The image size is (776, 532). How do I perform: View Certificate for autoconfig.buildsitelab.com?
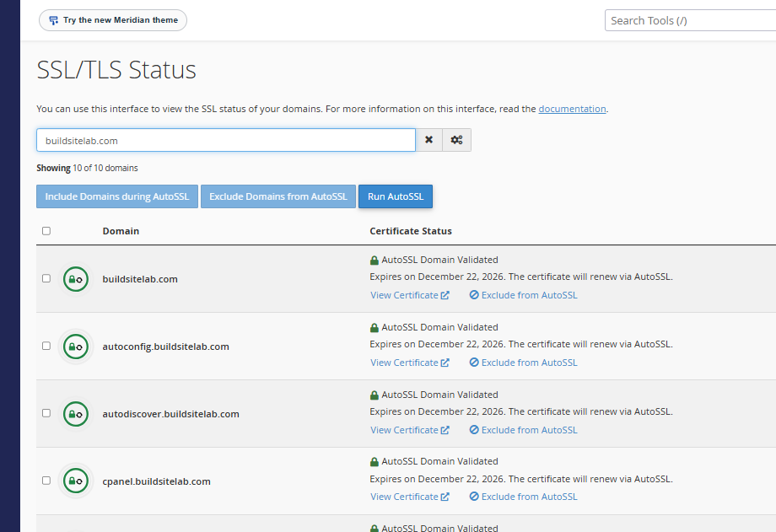click(410, 363)
